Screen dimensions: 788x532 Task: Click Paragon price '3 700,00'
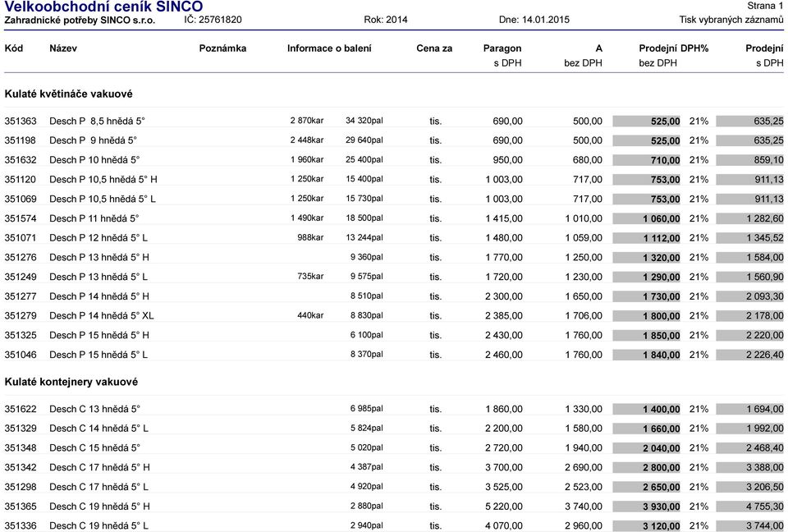504,468
